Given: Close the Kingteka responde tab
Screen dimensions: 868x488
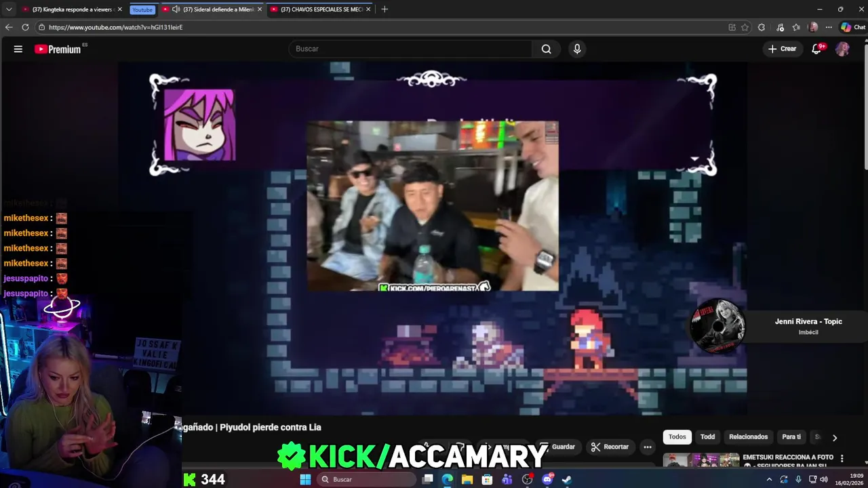Looking at the screenshot, I should click(119, 9).
